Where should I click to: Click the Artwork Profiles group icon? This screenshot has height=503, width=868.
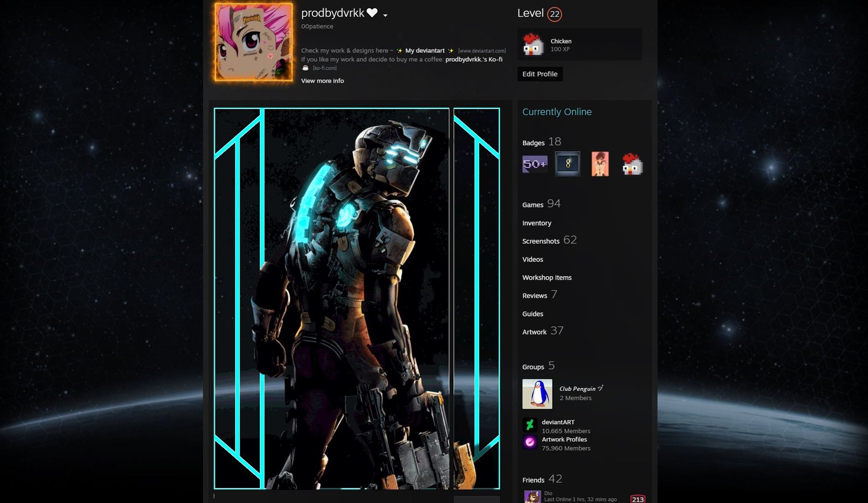[x=529, y=442]
